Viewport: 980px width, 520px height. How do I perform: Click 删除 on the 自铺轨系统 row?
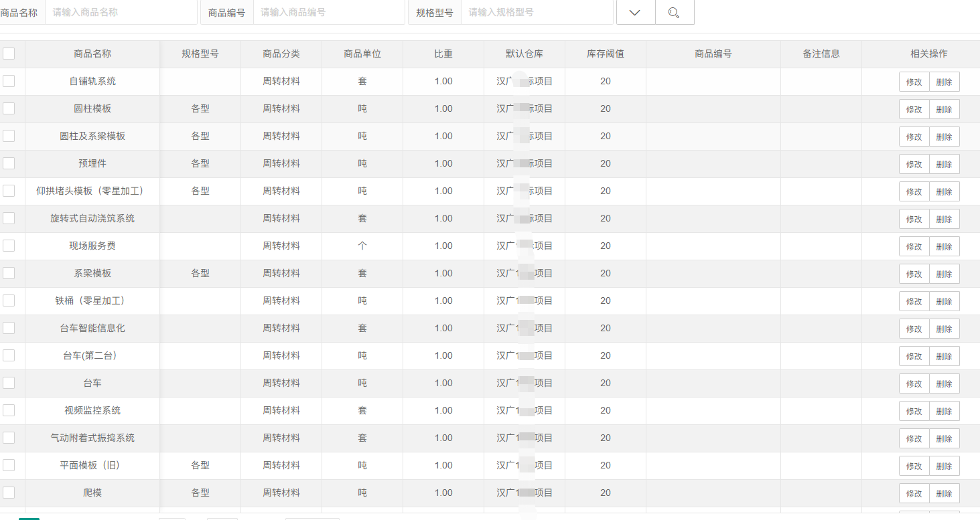[944, 81]
